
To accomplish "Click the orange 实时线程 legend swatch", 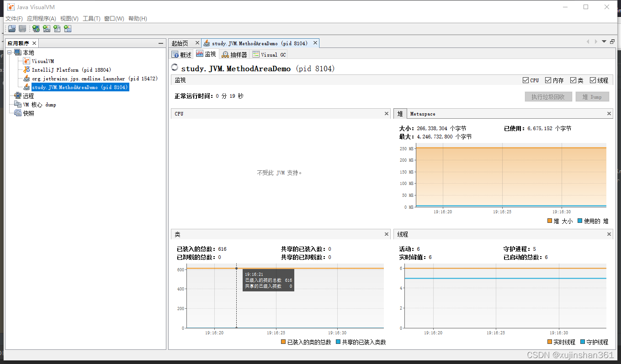I will pyautogui.click(x=550, y=342).
